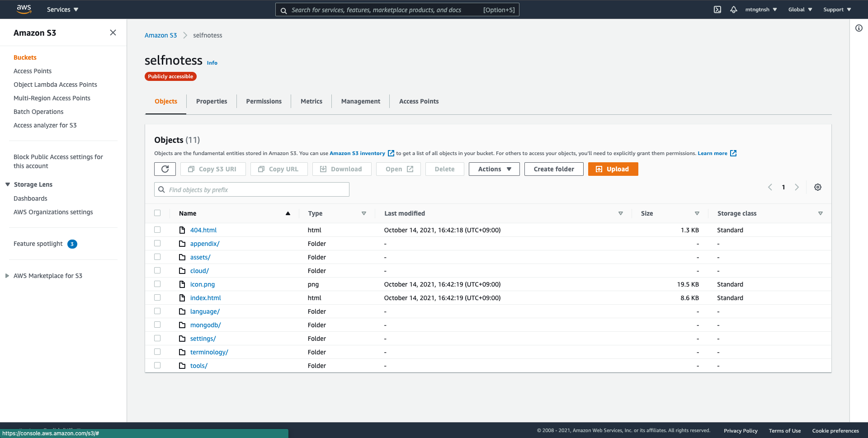Image resolution: width=868 pixels, height=438 pixels.
Task: Click the 404.html file icon
Action: point(182,230)
